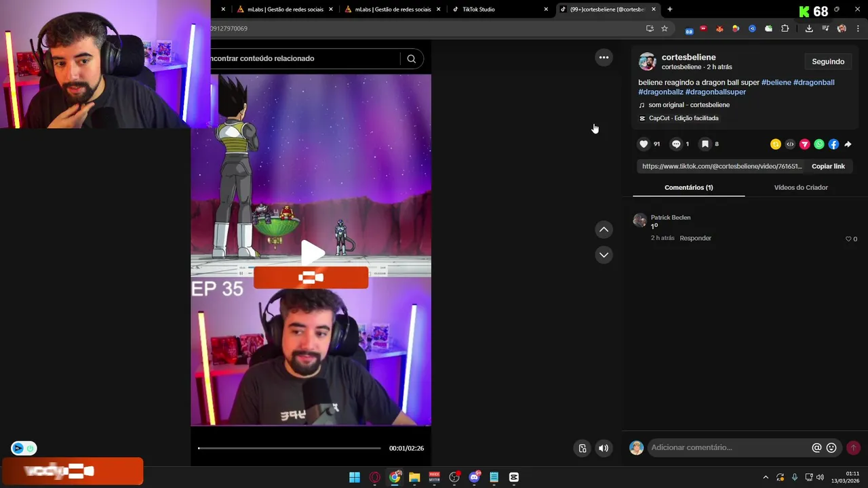Screen dimensions: 868x488
Task: Click the red post comment arrow button
Action: 853,447
